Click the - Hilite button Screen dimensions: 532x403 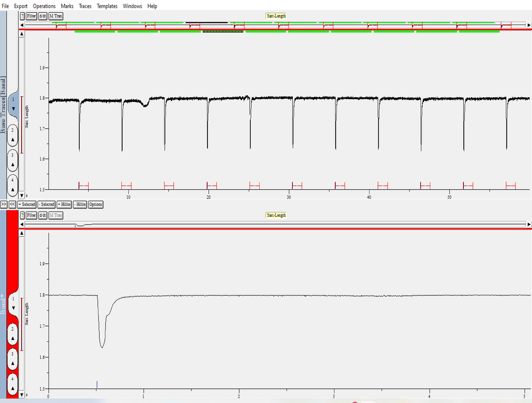[80, 204]
